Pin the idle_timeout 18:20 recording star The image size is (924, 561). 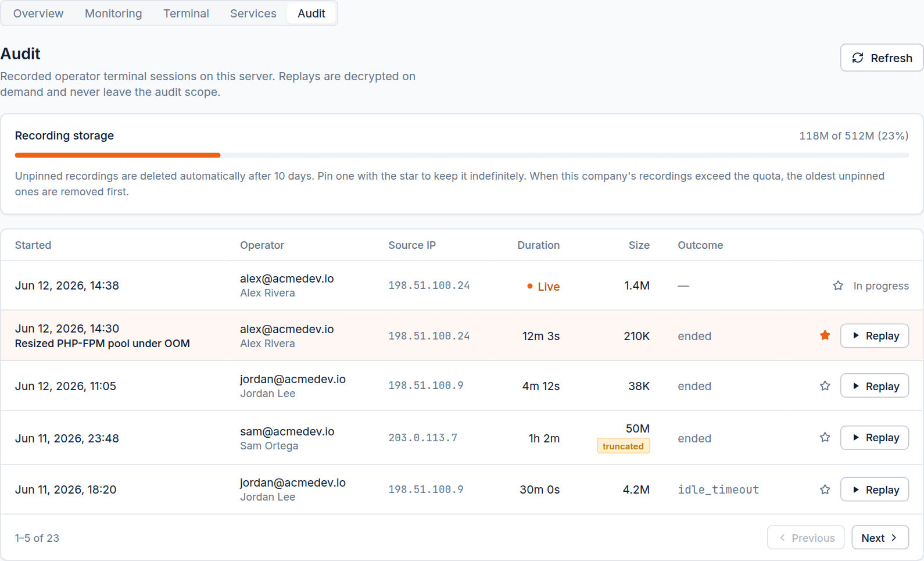(x=825, y=489)
